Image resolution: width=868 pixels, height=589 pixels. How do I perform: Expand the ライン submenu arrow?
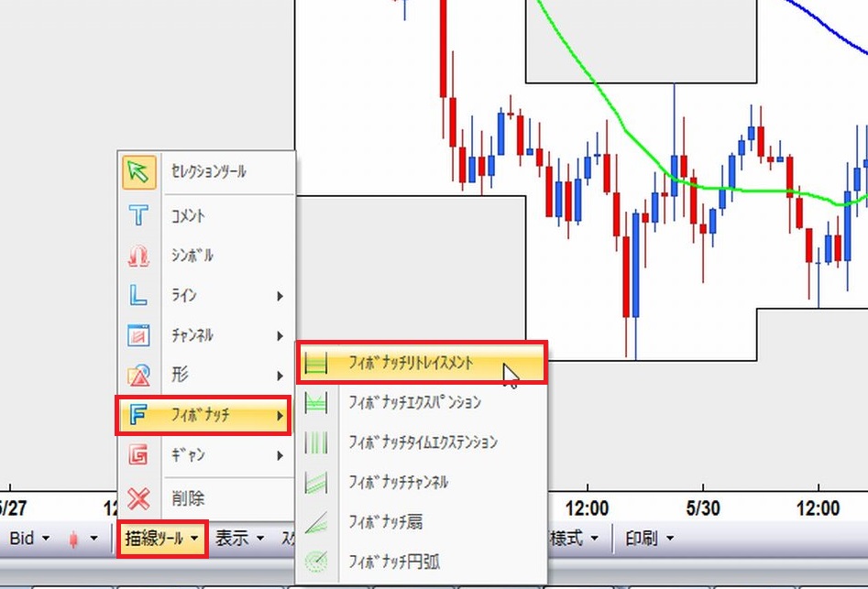[x=280, y=296]
